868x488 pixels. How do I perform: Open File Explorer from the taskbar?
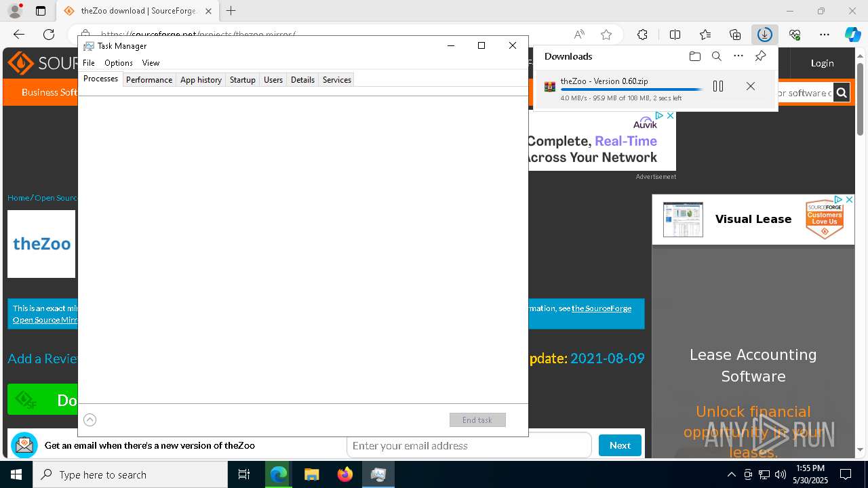tap(311, 474)
